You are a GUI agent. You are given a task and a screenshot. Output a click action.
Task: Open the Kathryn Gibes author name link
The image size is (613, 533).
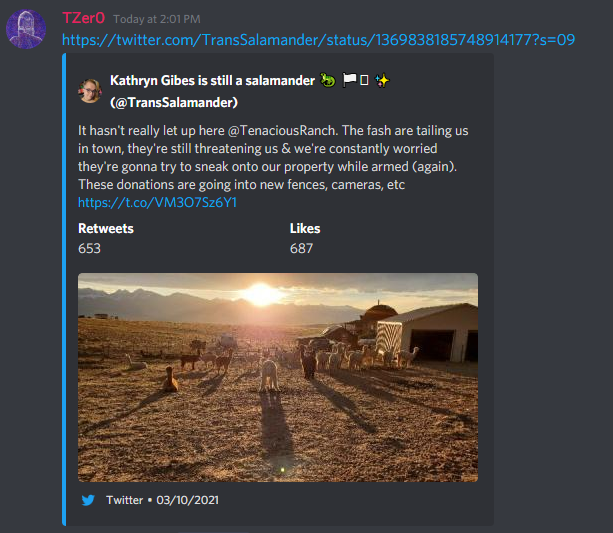pos(212,81)
